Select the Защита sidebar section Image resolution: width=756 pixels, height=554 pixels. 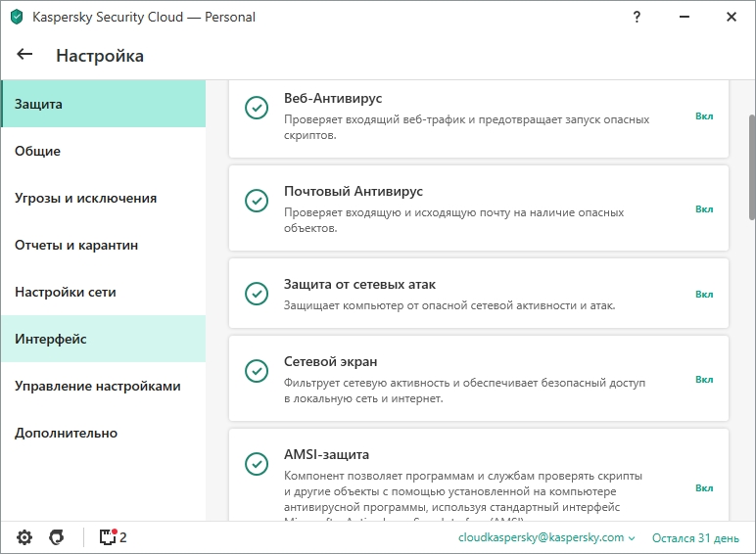point(103,104)
